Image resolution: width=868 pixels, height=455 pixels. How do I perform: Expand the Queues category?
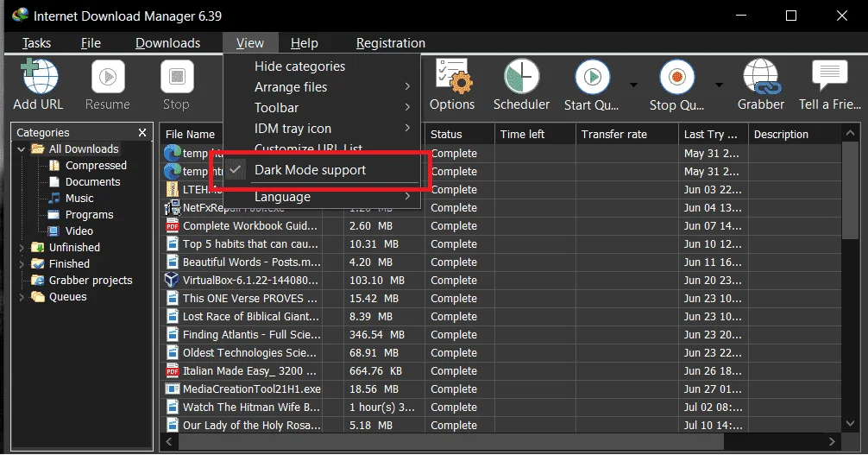point(22,297)
